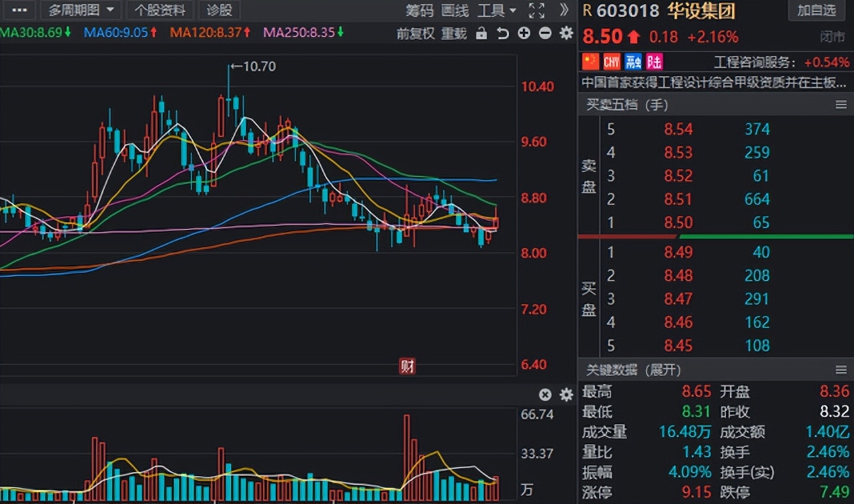The width and height of the screenshot is (854, 504).
Task: Click the 财 marker on chart
Action: (x=407, y=366)
